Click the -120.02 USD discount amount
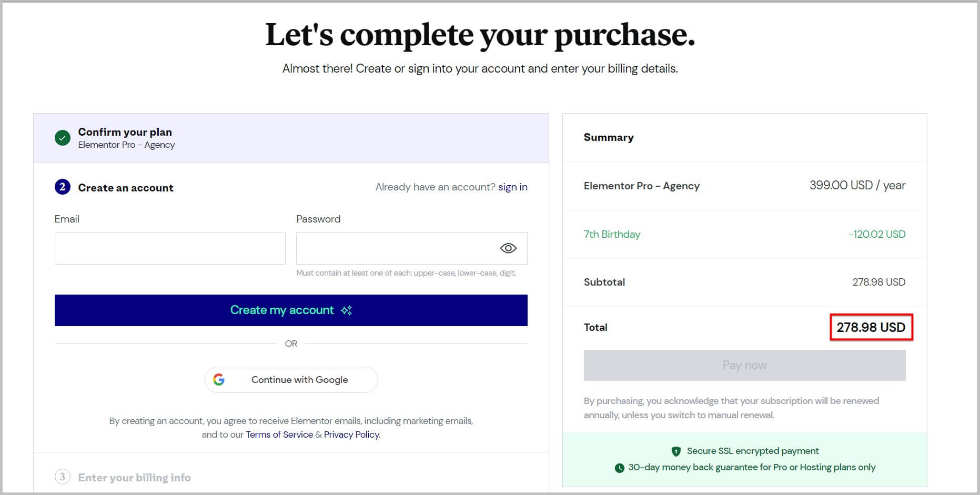This screenshot has height=495, width=980. click(x=877, y=234)
